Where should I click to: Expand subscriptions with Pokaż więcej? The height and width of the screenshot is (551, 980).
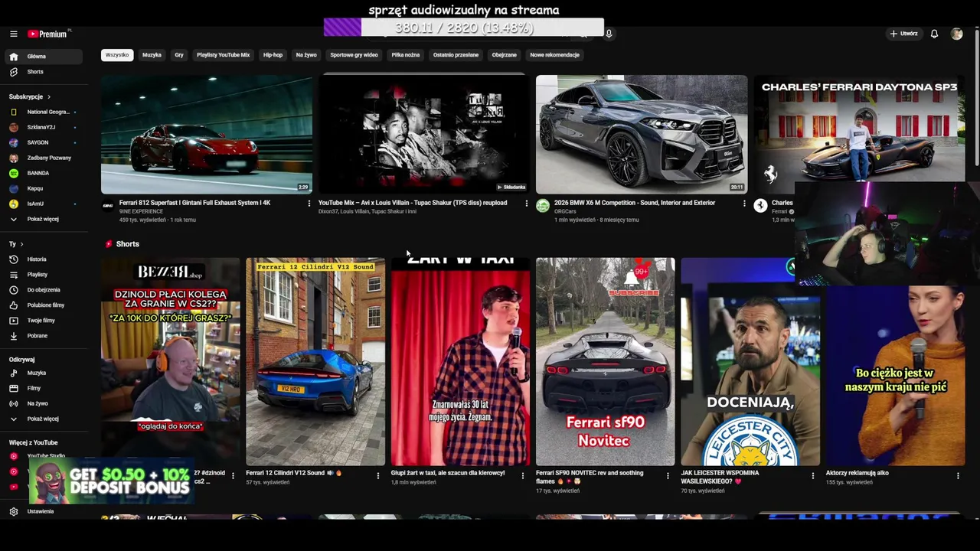pyautogui.click(x=43, y=219)
